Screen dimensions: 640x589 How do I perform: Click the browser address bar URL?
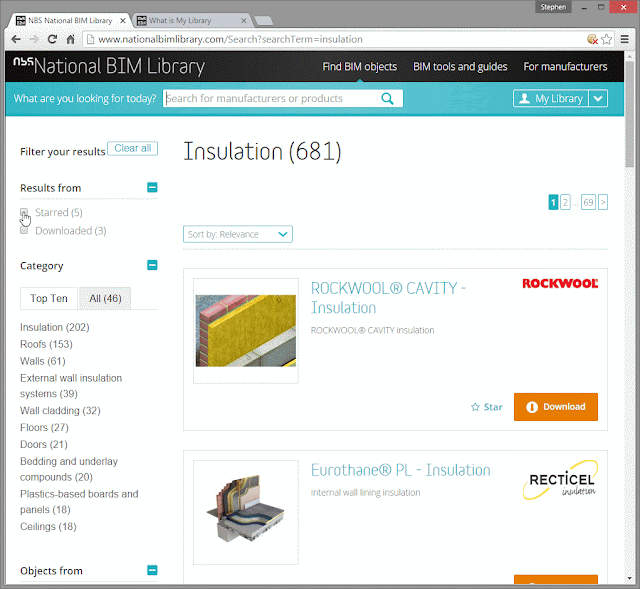point(230,39)
